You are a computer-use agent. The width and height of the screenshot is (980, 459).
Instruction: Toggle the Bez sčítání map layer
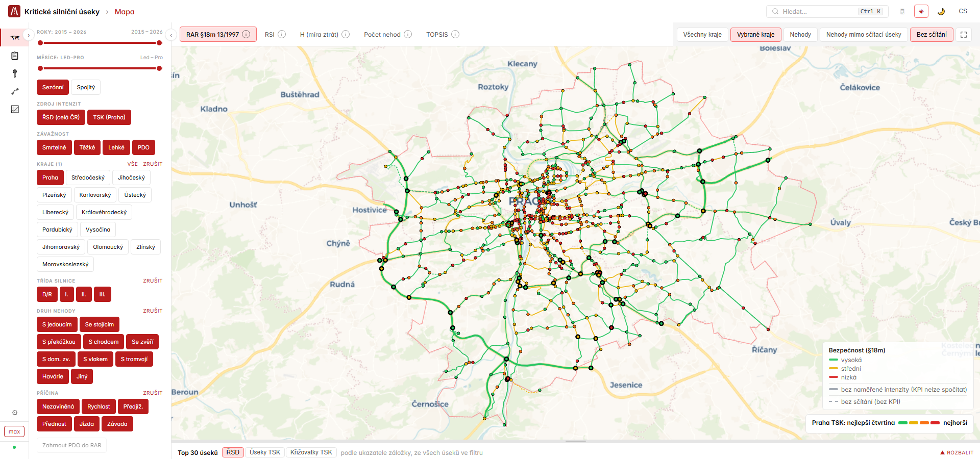click(932, 35)
